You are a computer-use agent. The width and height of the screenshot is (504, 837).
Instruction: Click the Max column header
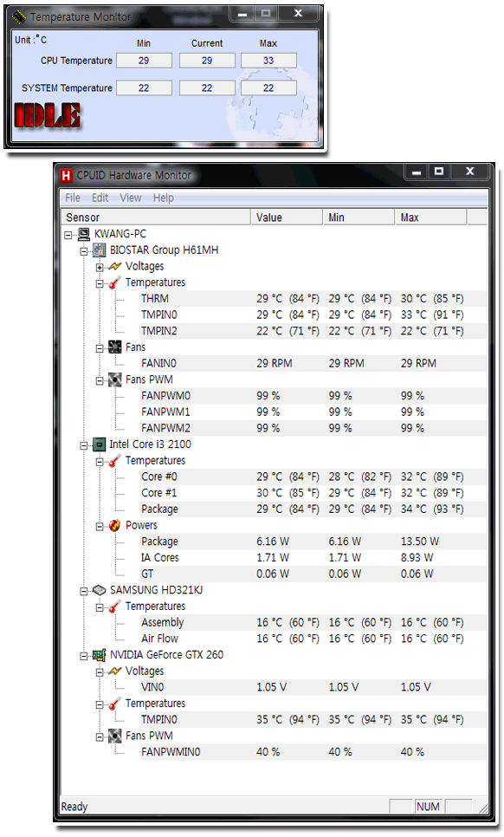click(430, 217)
